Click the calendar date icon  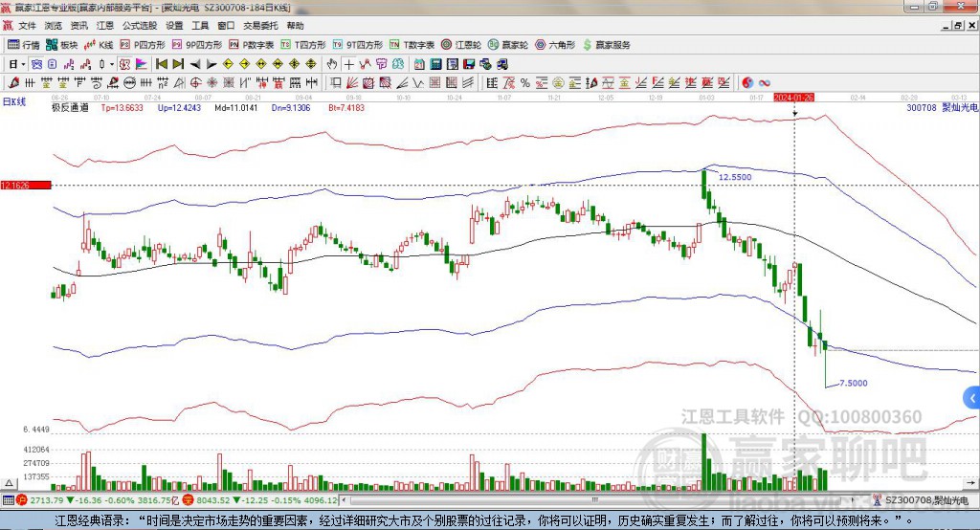(419, 64)
